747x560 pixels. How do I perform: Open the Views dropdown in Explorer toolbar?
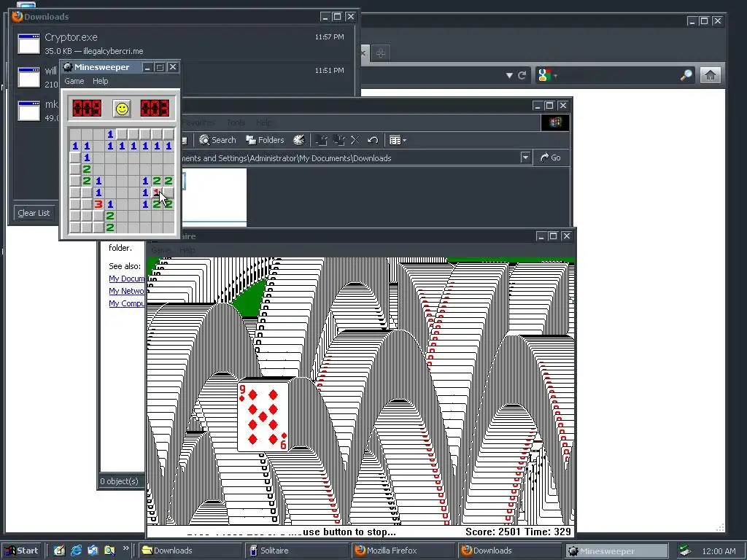pos(398,140)
